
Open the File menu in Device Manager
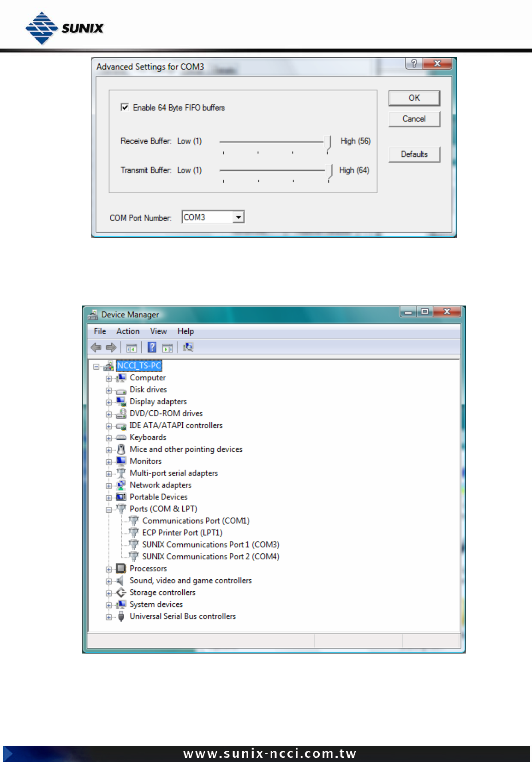pyautogui.click(x=100, y=331)
